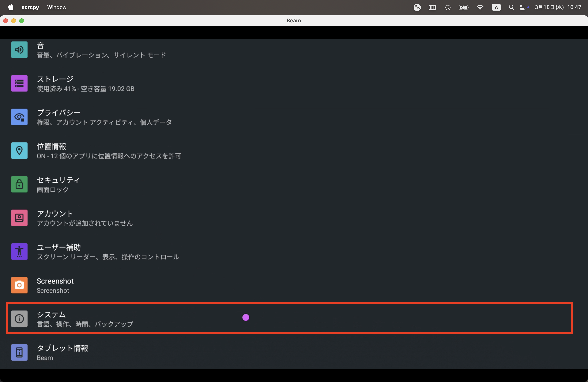Select the text 使用済み 41% - 空き容量 19.02 GB
The width and height of the screenshot is (588, 382).
click(85, 89)
